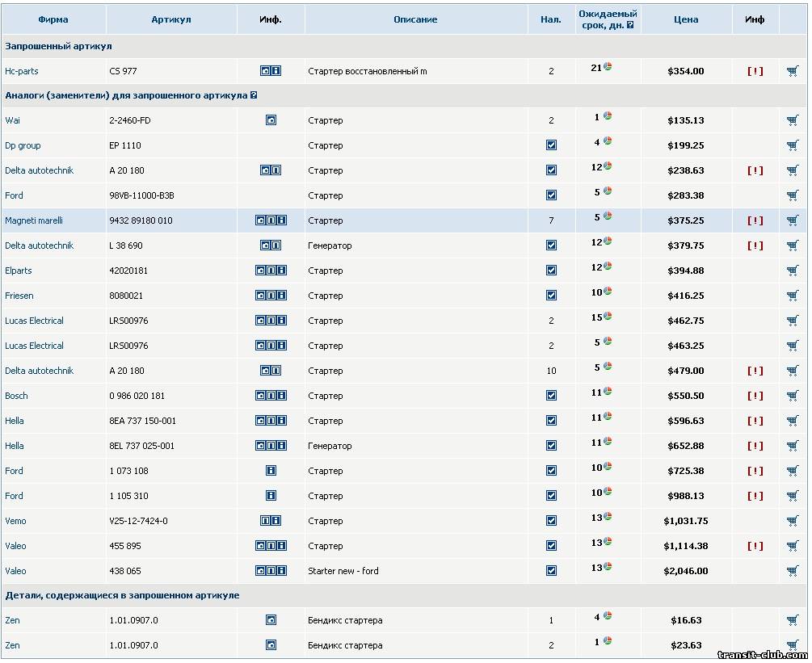Click cart icon in Magneti marelli row

point(793,220)
